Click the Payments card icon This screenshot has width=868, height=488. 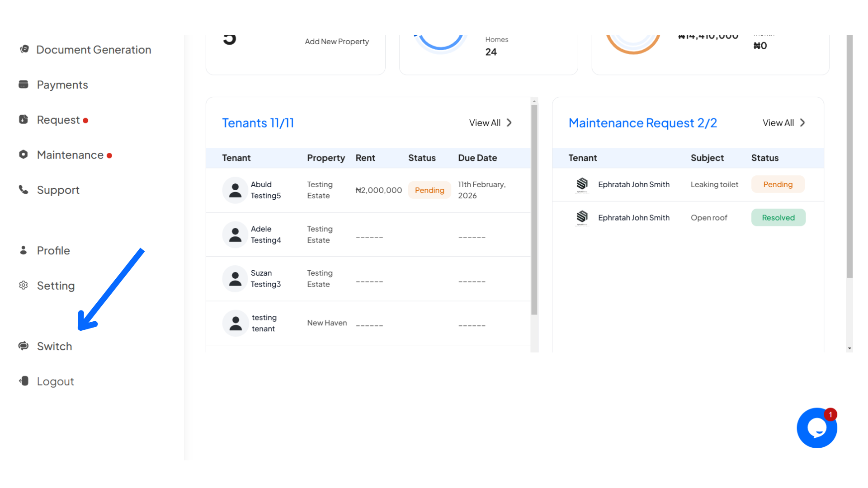pyautogui.click(x=24, y=84)
